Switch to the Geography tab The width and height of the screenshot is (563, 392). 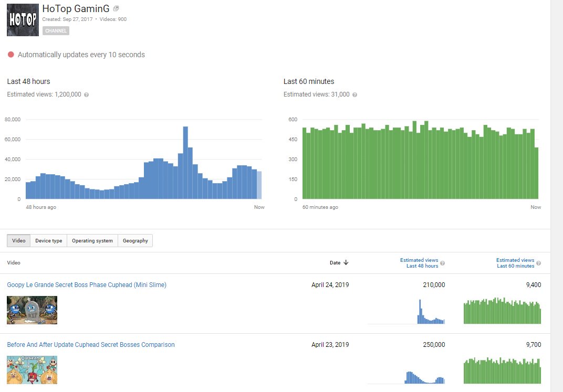tap(135, 241)
